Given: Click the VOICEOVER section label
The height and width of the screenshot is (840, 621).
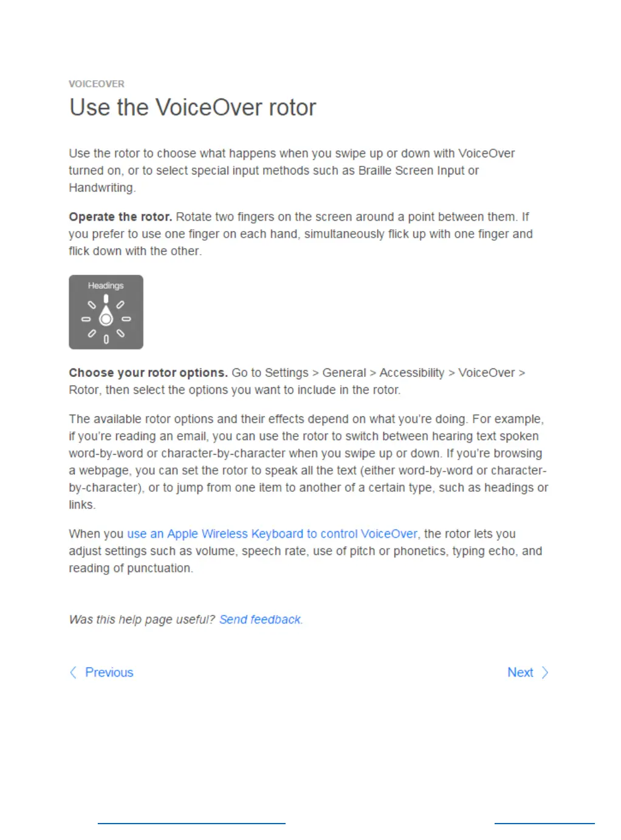Looking at the screenshot, I should (x=97, y=84).
